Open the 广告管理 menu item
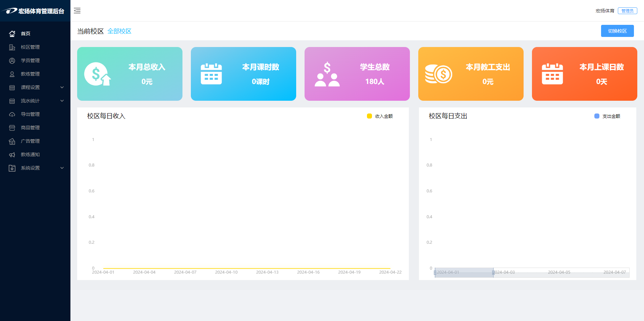Screen dimensions: 644x321 pyautogui.click(x=35, y=141)
